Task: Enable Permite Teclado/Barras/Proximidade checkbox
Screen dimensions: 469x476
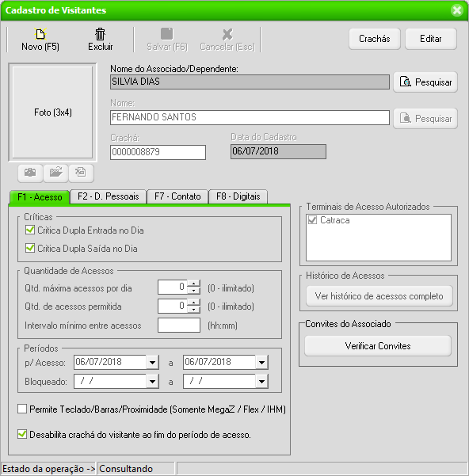Action: click(x=22, y=409)
